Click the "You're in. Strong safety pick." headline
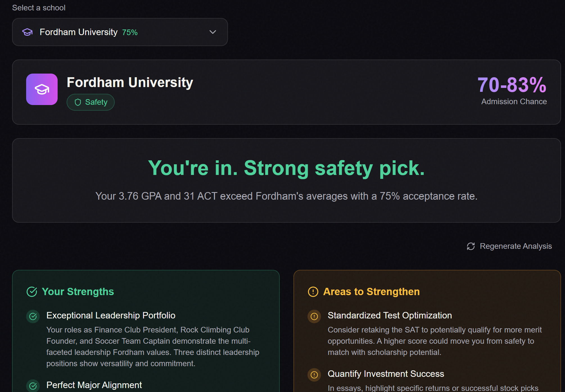565x392 pixels. coord(286,168)
